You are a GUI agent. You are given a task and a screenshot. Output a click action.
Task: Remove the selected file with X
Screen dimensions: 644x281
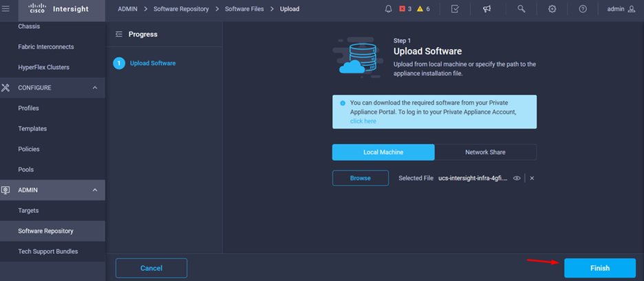(532, 178)
